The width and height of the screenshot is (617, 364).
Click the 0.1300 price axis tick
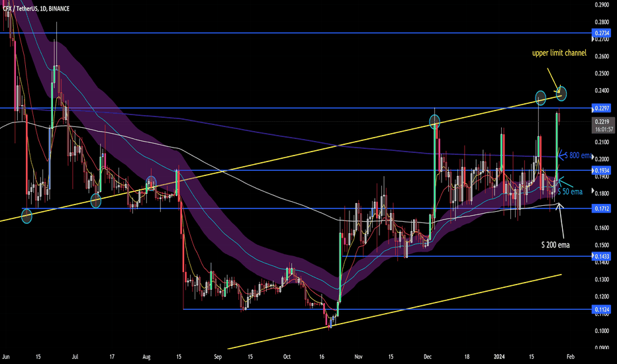[x=602, y=279]
